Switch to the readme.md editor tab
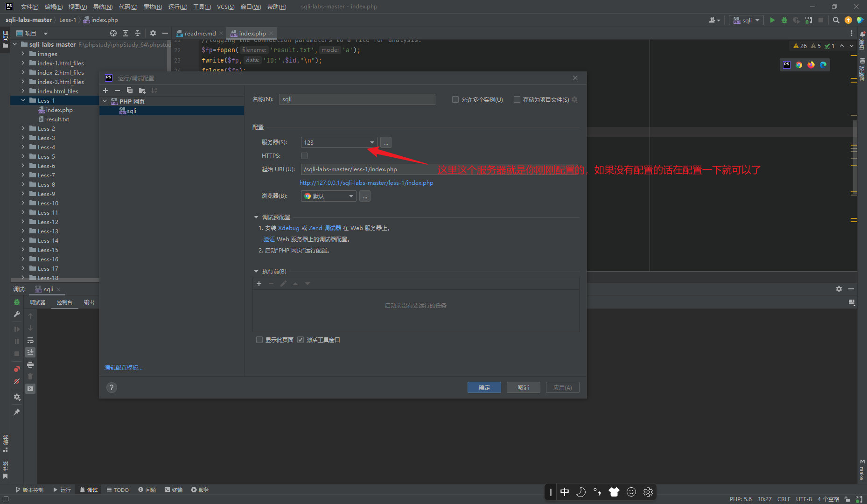The height and width of the screenshot is (504, 867). coord(200,33)
